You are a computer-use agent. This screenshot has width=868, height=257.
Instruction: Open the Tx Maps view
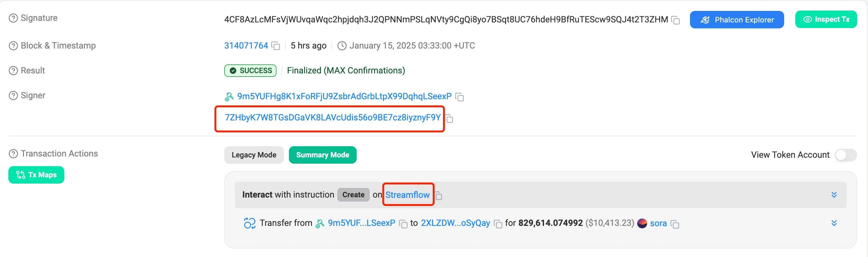(36, 175)
